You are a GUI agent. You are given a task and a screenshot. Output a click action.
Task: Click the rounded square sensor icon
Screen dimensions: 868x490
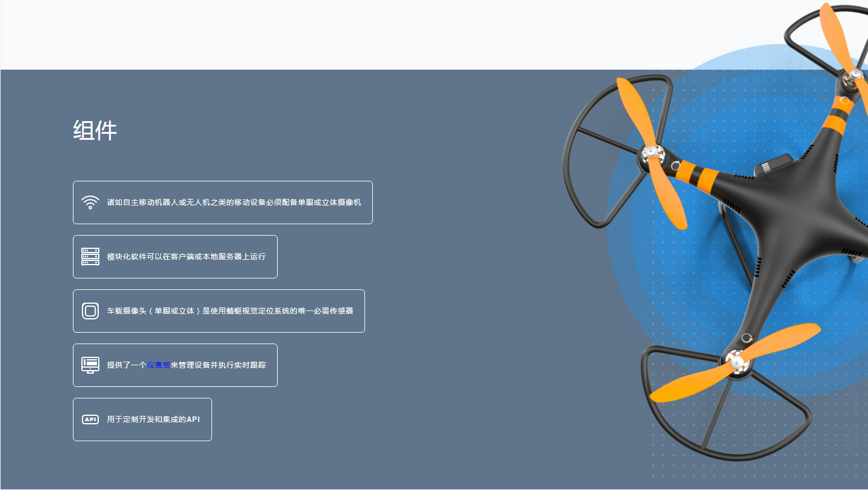pos(90,311)
